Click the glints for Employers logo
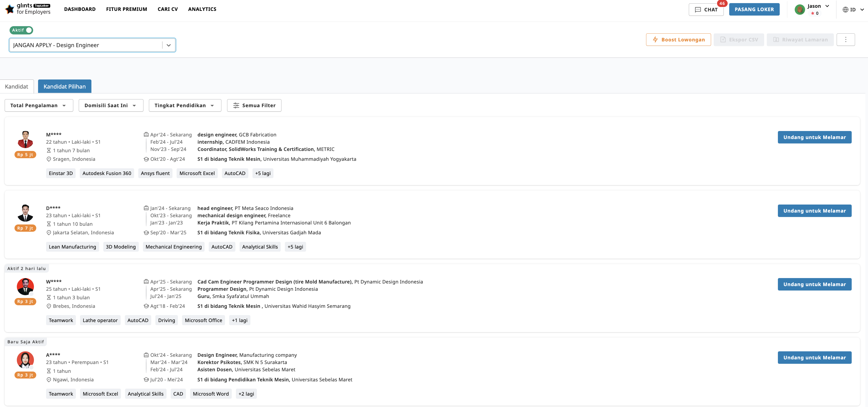Screen dimensions: 868x407 click(28, 9)
